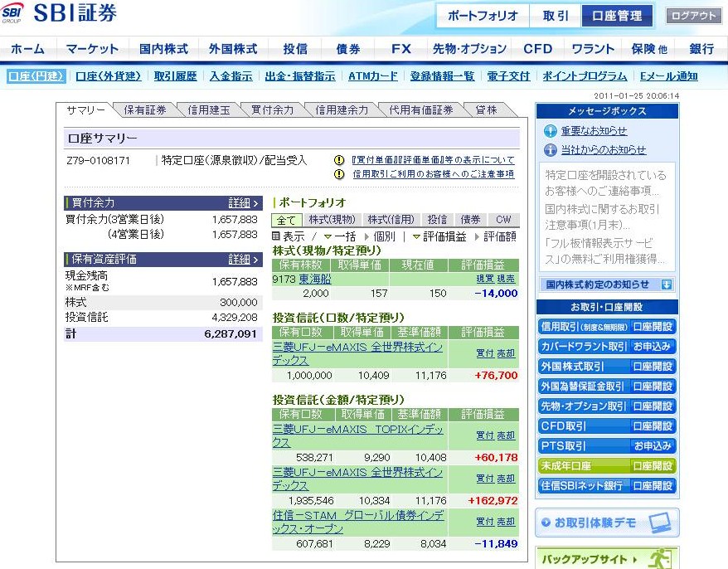Click the ログアウト button

[x=694, y=16]
